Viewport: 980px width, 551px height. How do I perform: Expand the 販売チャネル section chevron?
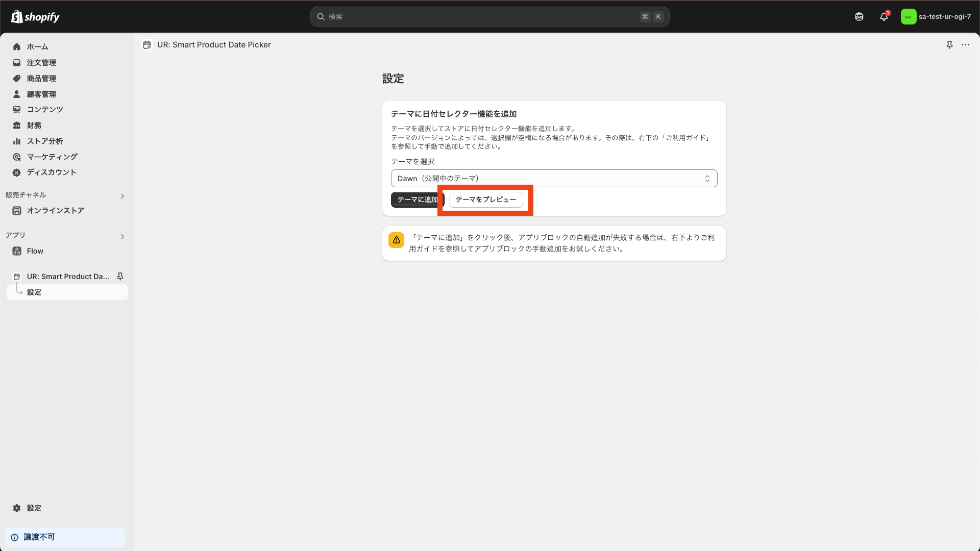click(x=122, y=196)
